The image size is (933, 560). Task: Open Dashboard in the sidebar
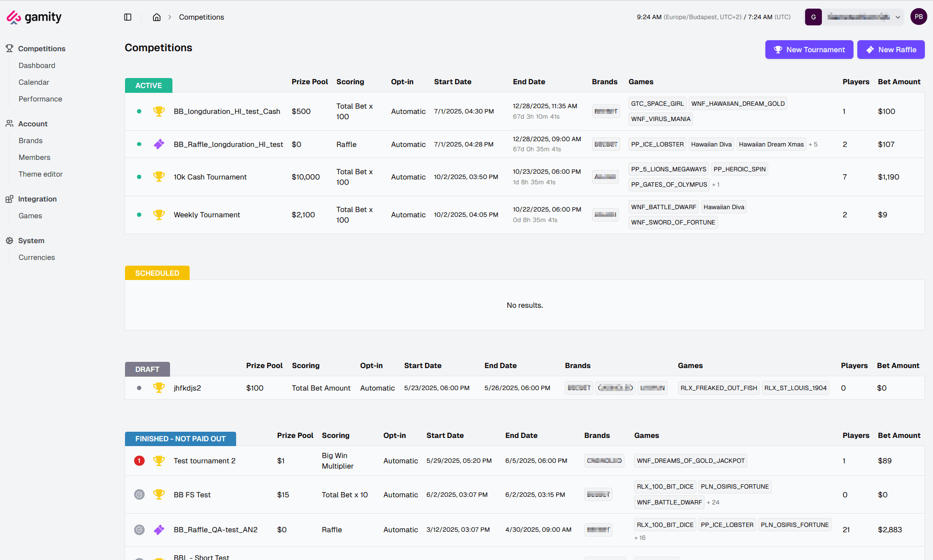coord(37,66)
